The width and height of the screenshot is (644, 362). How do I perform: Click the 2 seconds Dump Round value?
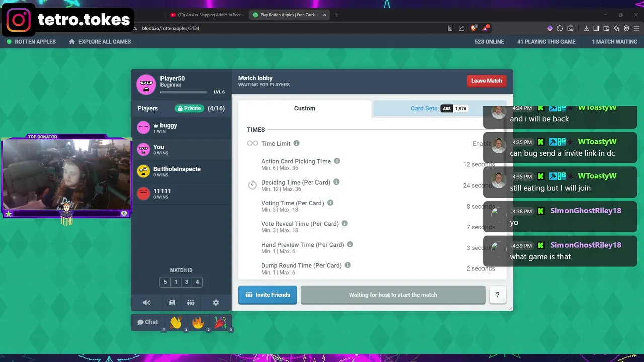(x=480, y=268)
